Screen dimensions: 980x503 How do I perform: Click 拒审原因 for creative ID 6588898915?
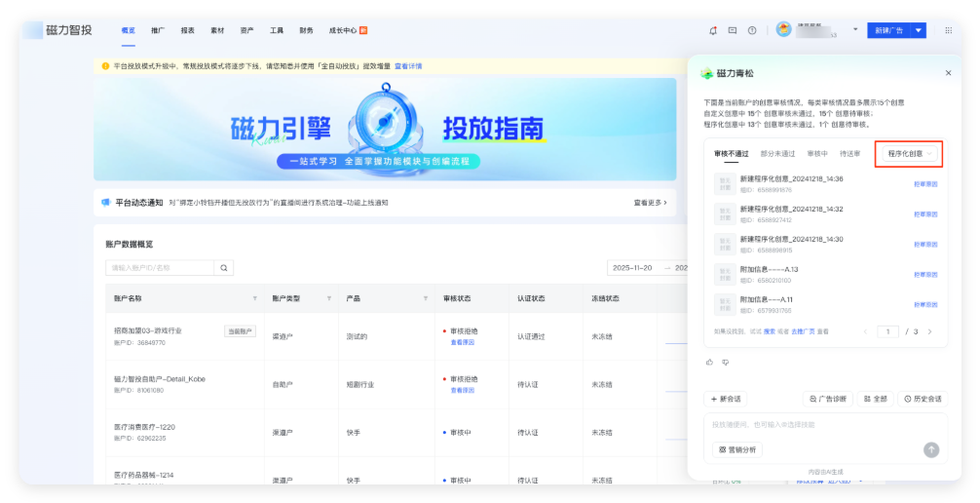click(925, 245)
